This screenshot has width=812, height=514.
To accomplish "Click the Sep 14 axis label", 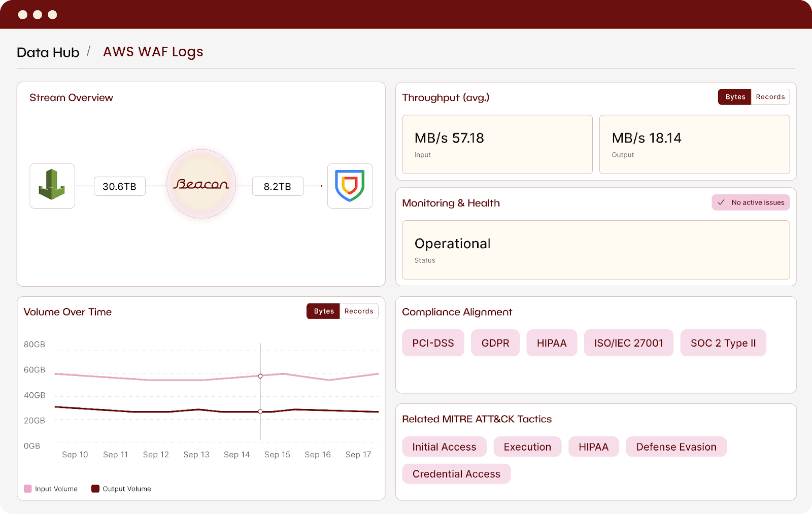I will click(237, 455).
